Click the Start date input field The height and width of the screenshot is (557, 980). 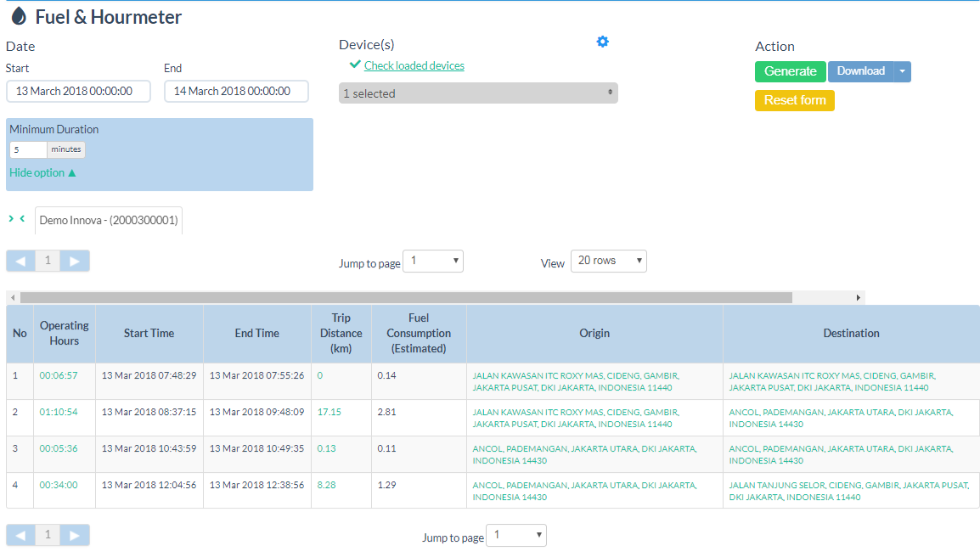pyautogui.click(x=78, y=91)
